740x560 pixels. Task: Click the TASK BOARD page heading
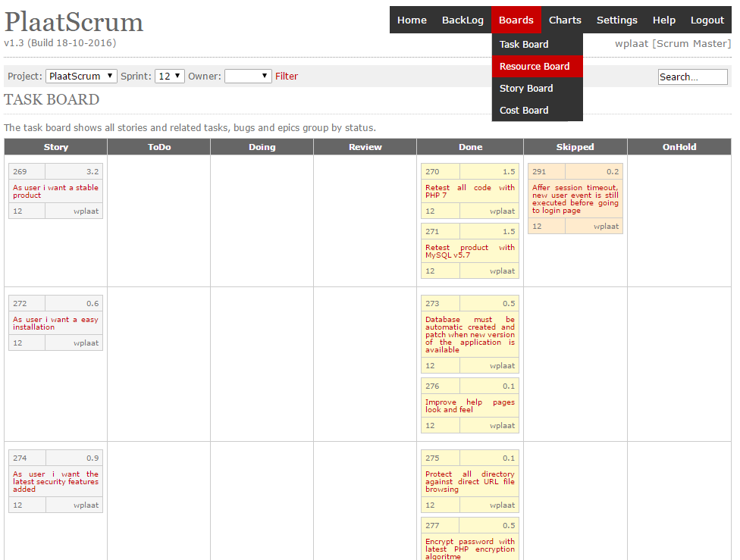52,99
